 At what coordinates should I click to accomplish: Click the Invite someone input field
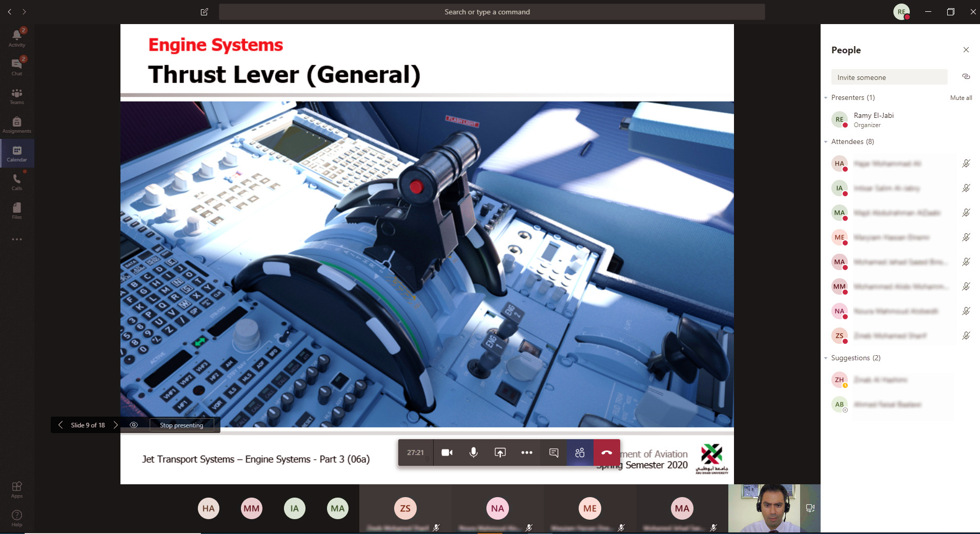889,77
